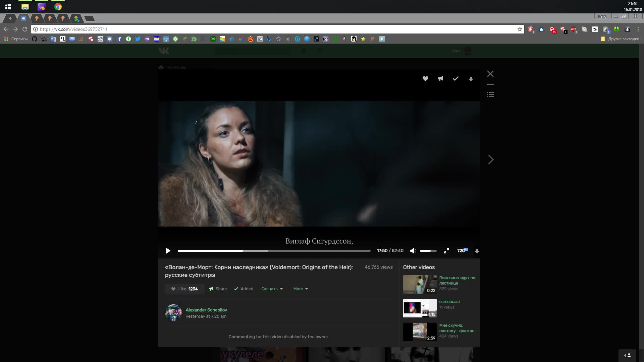Open the GitHub bookmark
Screen dimensions: 644x362
coord(35,39)
